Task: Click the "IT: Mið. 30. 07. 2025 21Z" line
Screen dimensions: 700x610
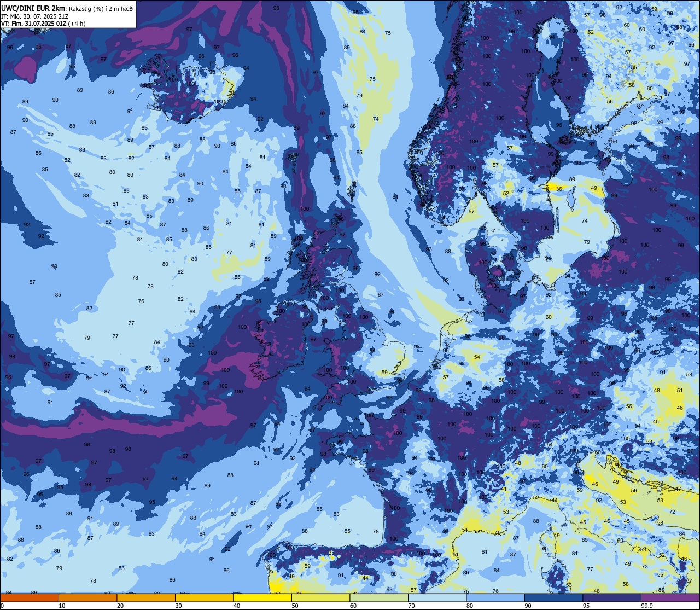Action: (x=35, y=16)
